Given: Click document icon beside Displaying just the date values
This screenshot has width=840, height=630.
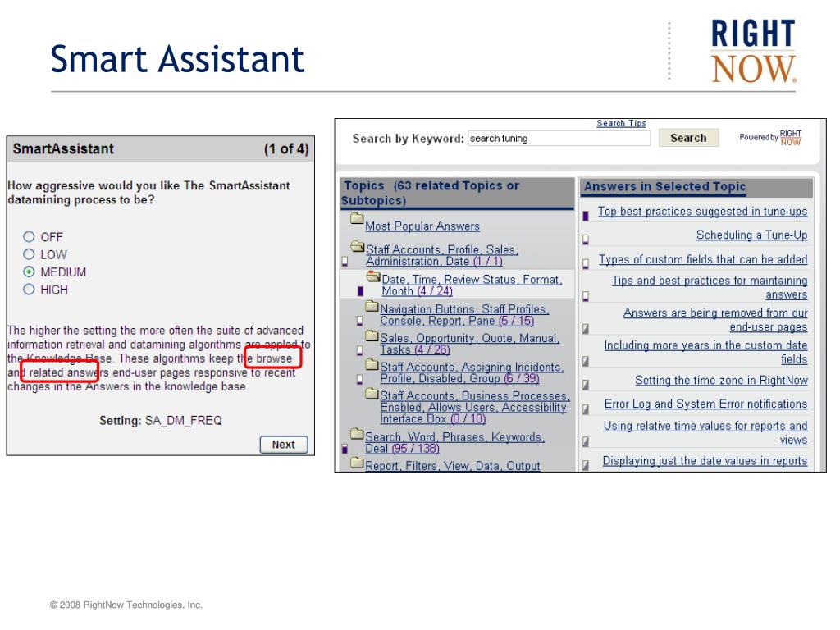Looking at the screenshot, I should (586, 465).
